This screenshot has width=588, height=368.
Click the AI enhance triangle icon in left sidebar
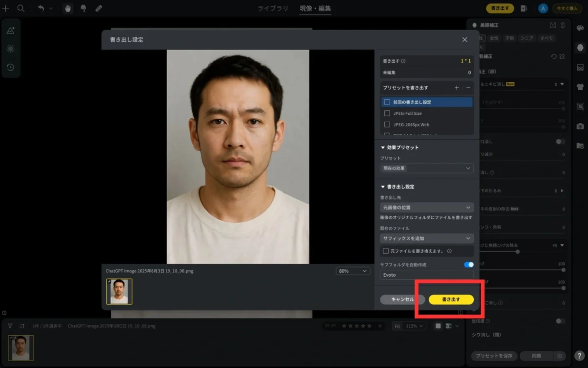pyautogui.click(x=10, y=30)
